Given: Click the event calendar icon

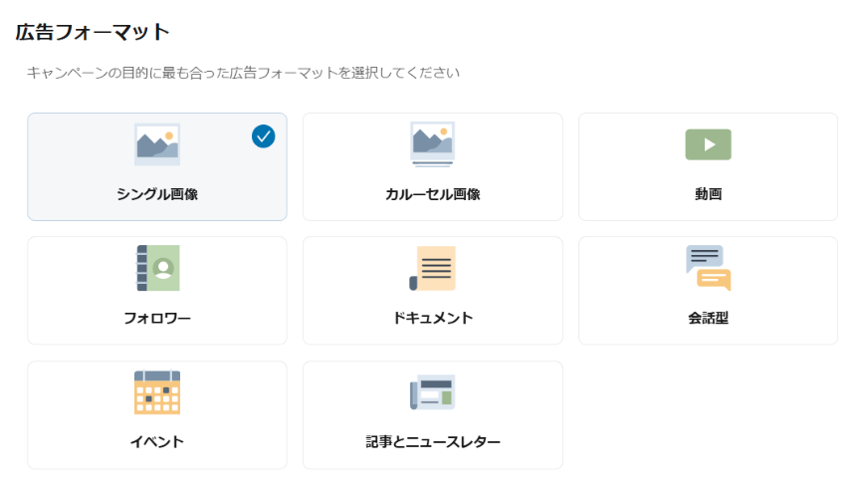Looking at the screenshot, I should 157,392.
